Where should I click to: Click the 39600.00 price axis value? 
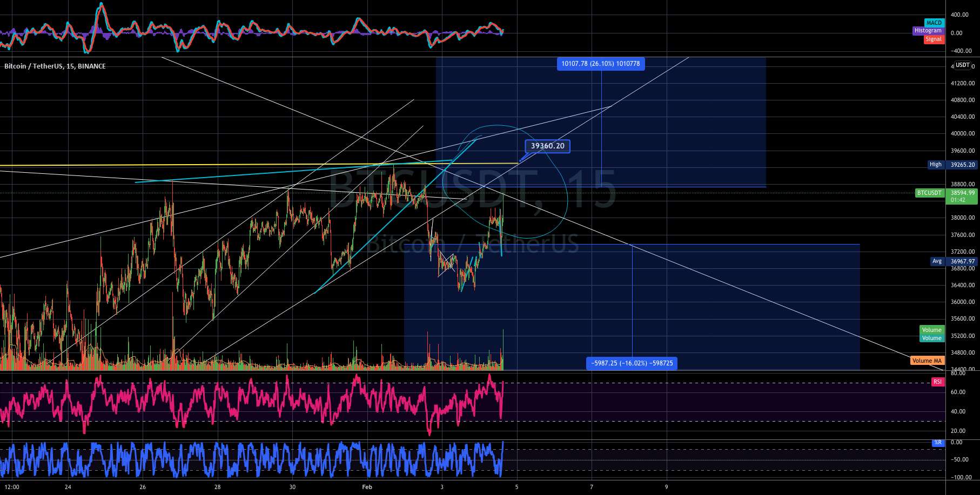pyautogui.click(x=963, y=151)
